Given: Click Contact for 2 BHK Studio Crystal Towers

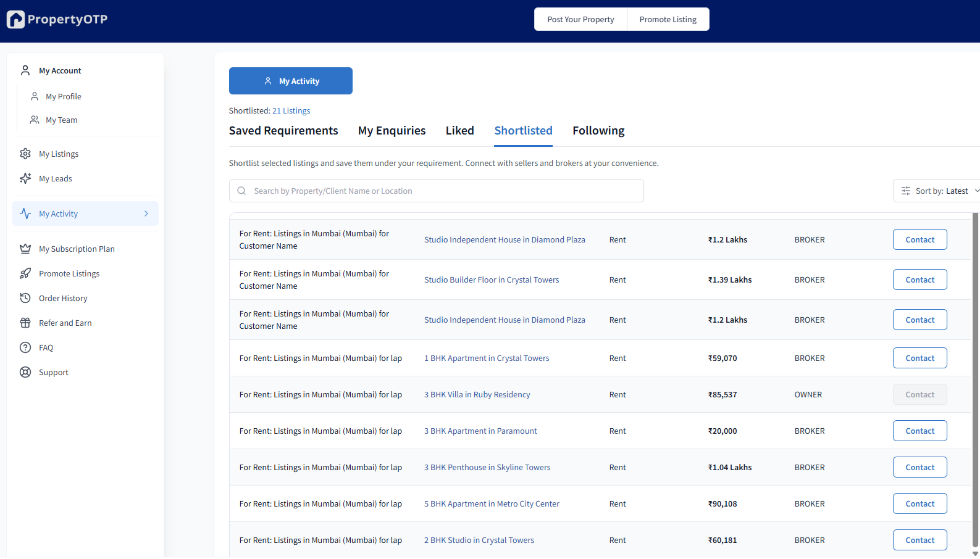Looking at the screenshot, I should (919, 540).
